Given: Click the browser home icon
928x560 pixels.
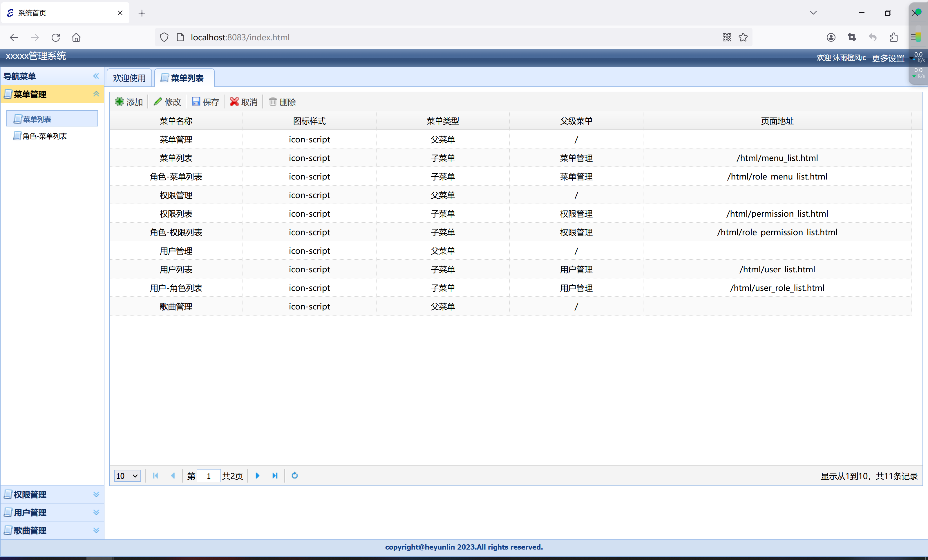Looking at the screenshot, I should (x=77, y=37).
